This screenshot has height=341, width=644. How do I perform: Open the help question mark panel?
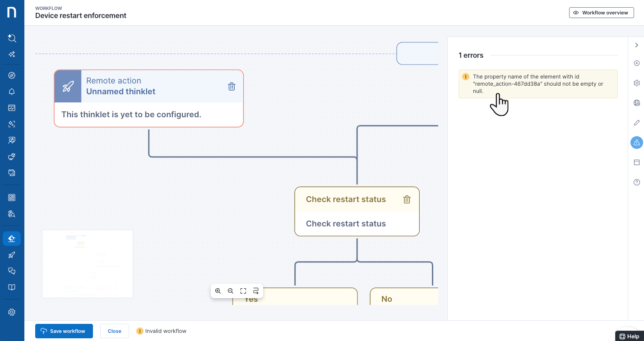tap(636, 182)
